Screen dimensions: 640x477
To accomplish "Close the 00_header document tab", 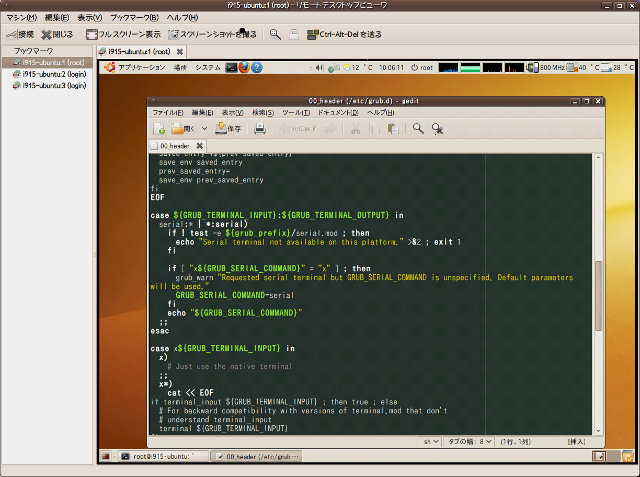I will tap(200, 146).
